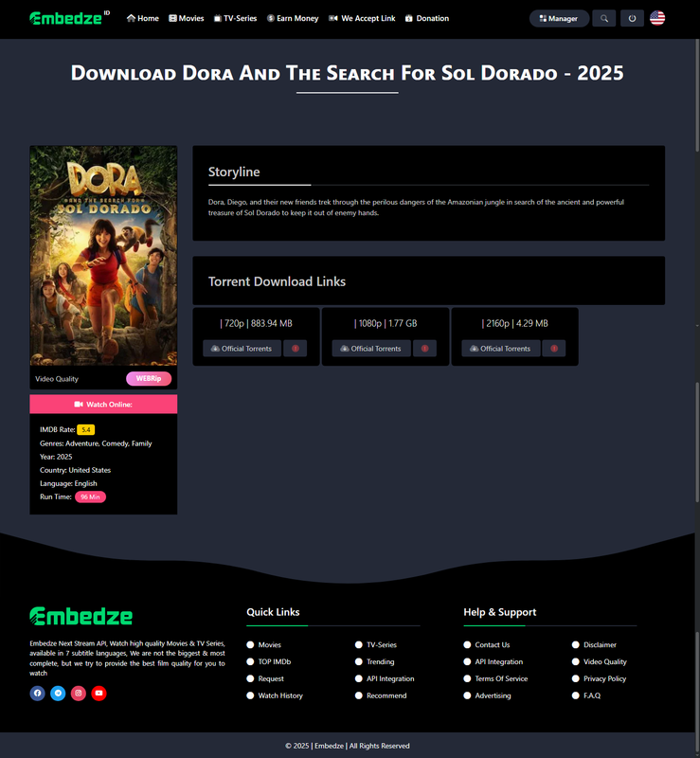Open Movies in top navigation

click(186, 18)
